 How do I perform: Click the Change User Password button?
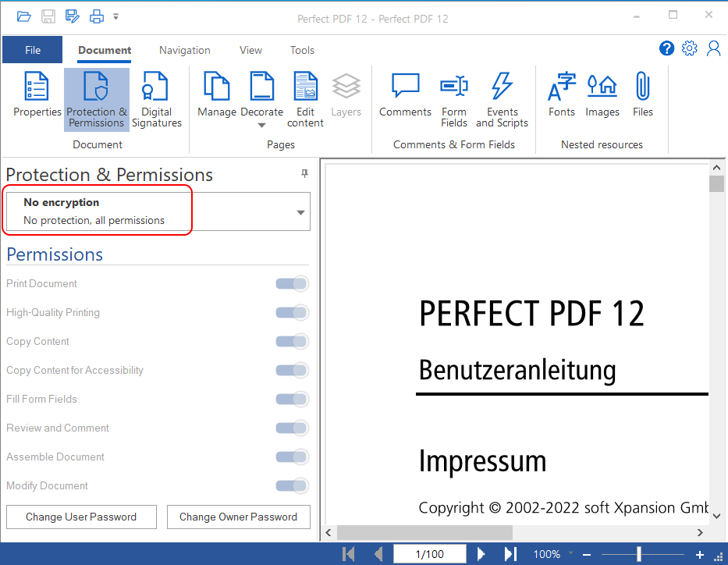click(x=81, y=517)
